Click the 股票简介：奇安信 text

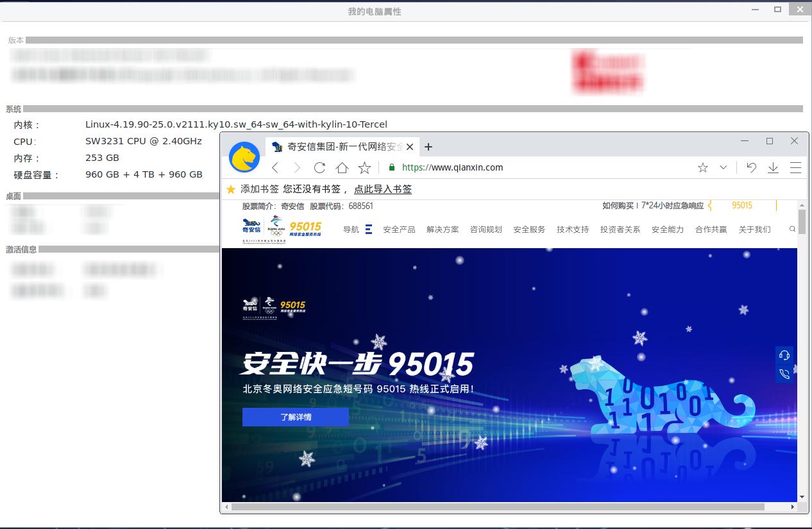click(273, 206)
